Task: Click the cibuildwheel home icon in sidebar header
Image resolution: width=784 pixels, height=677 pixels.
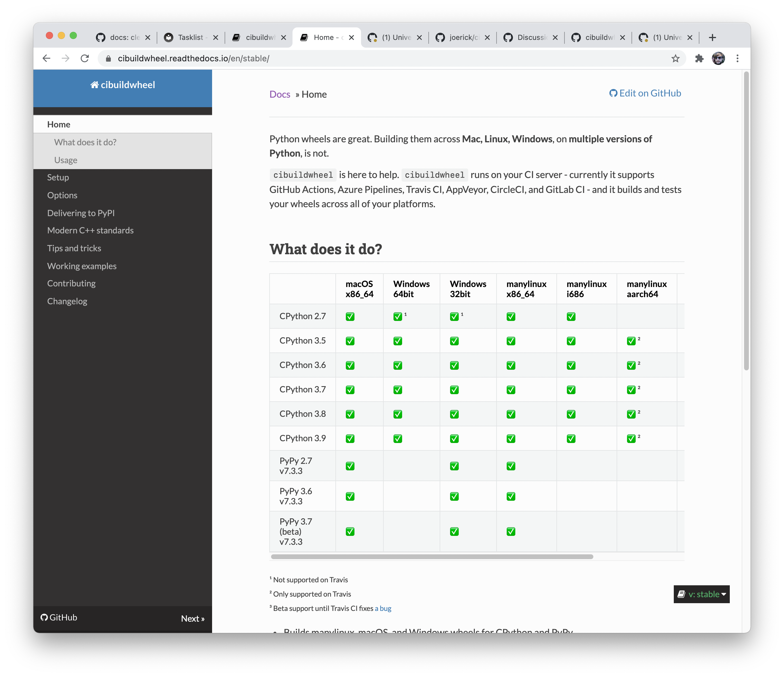Action: point(94,85)
